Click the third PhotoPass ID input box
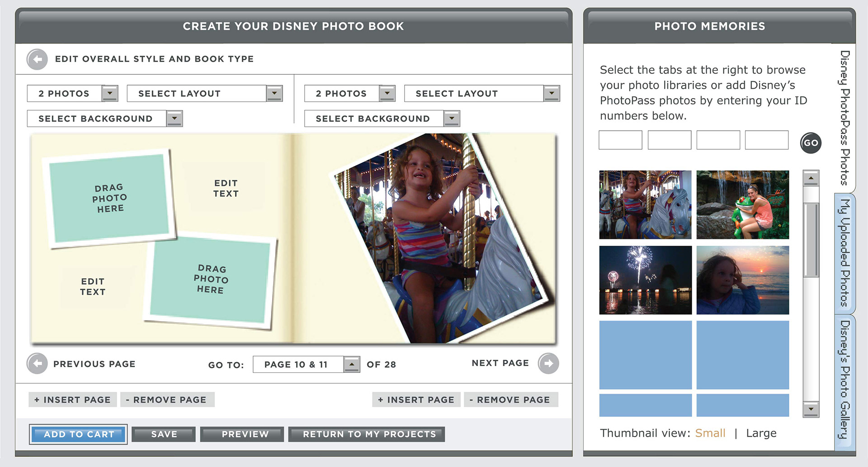Viewport: 868px width, 467px height. (x=718, y=140)
